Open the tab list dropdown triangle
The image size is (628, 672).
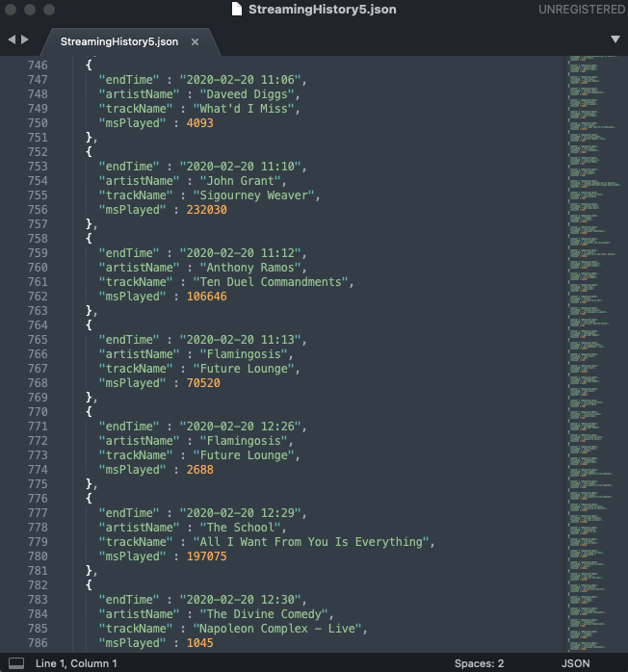point(615,39)
